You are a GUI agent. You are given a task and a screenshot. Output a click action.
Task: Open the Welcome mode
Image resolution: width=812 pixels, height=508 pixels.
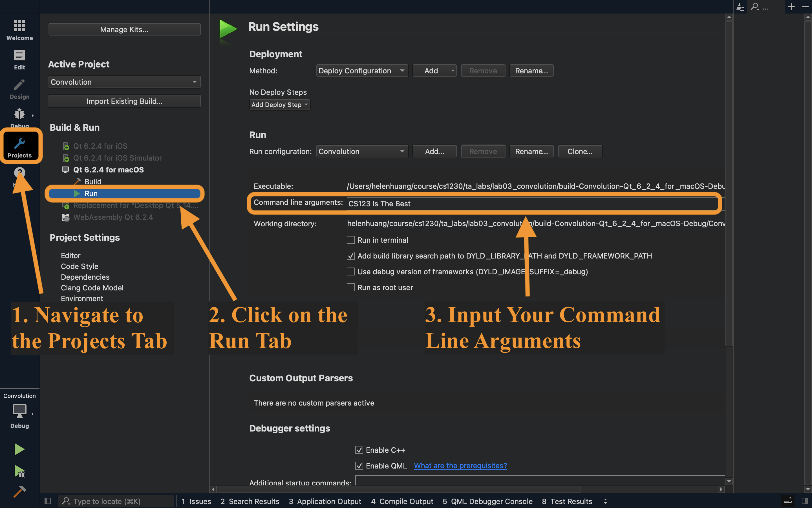point(19,30)
